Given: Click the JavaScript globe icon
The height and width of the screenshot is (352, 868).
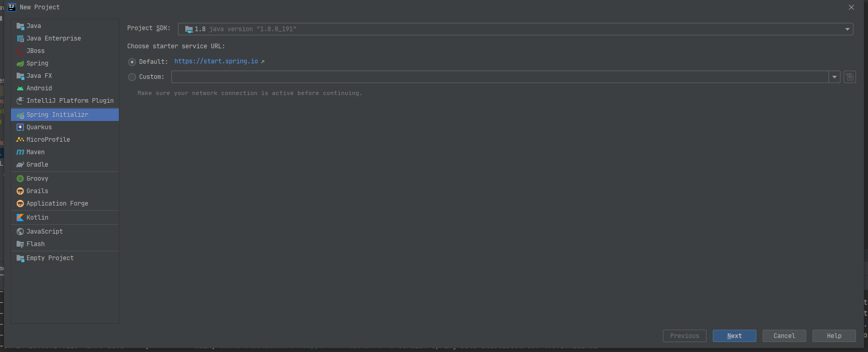Looking at the screenshot, I should click(x=20, y=232).
